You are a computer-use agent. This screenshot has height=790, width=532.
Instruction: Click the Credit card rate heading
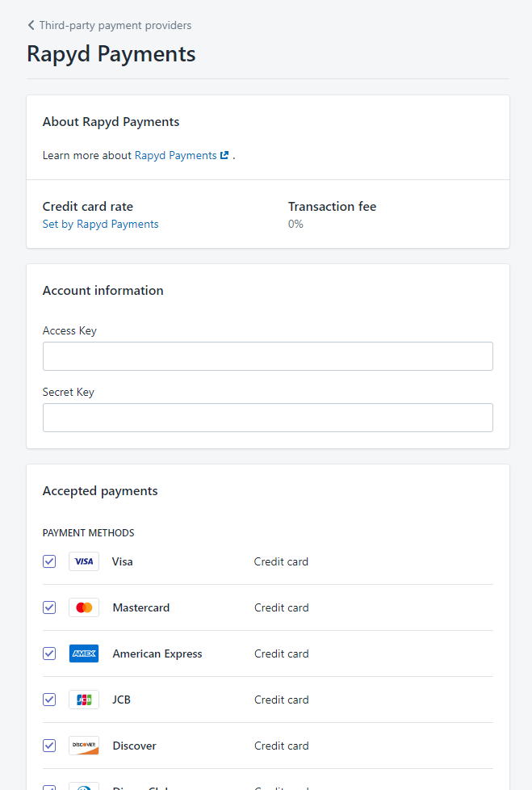88,207
